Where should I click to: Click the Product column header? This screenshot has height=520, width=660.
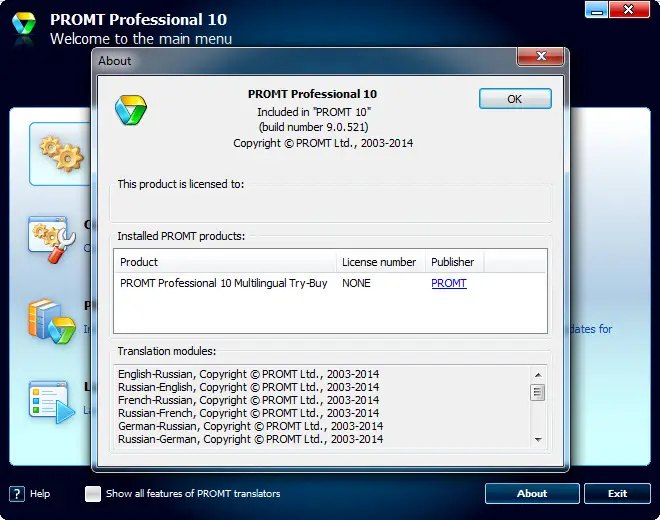225,262
